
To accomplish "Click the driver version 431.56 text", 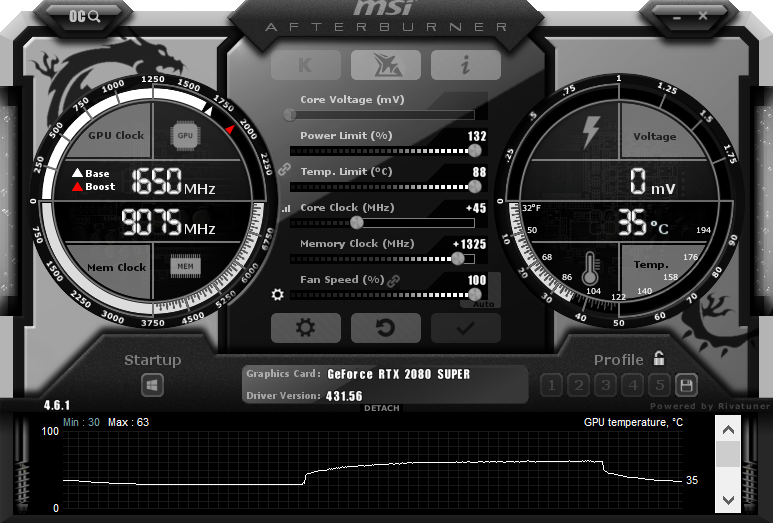I will pyautogui.click(x=344, y=396).
